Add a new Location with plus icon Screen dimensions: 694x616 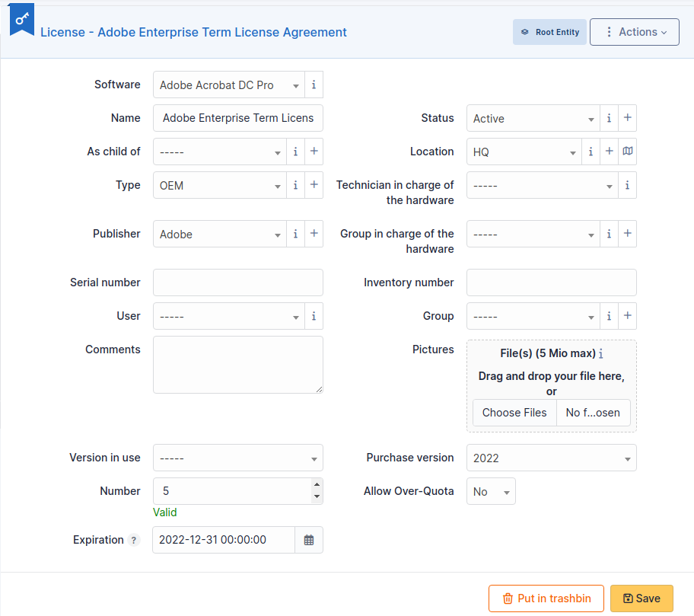[610, 152]
